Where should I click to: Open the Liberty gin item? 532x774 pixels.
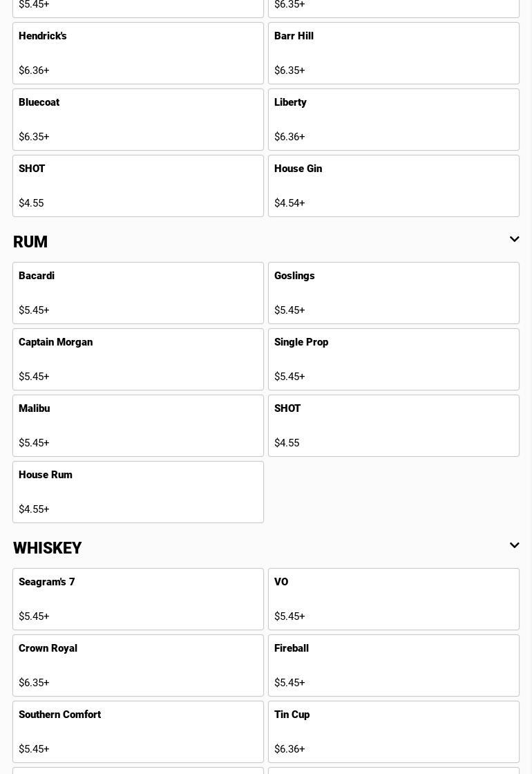(394, 120)
